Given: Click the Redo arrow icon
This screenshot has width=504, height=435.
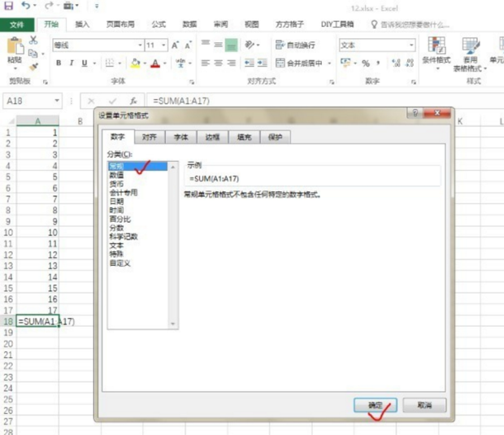Looking at the screenshot, I should pyautogui.click(x=49, y=6).
